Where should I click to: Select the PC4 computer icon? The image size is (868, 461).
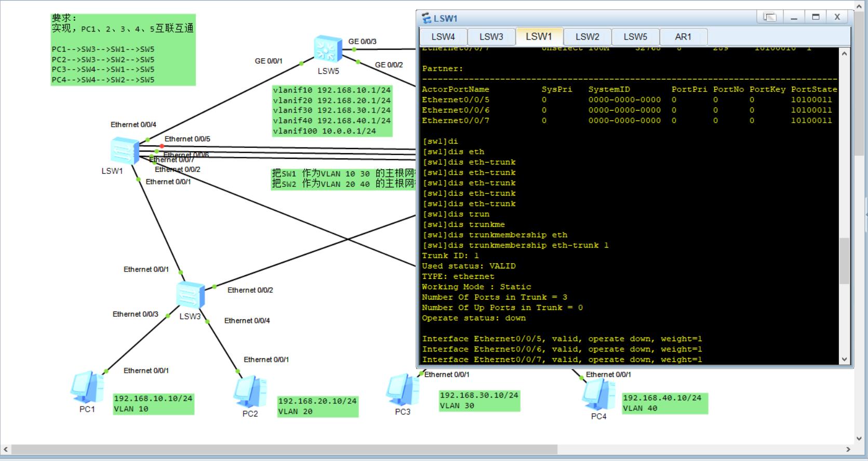598,395
